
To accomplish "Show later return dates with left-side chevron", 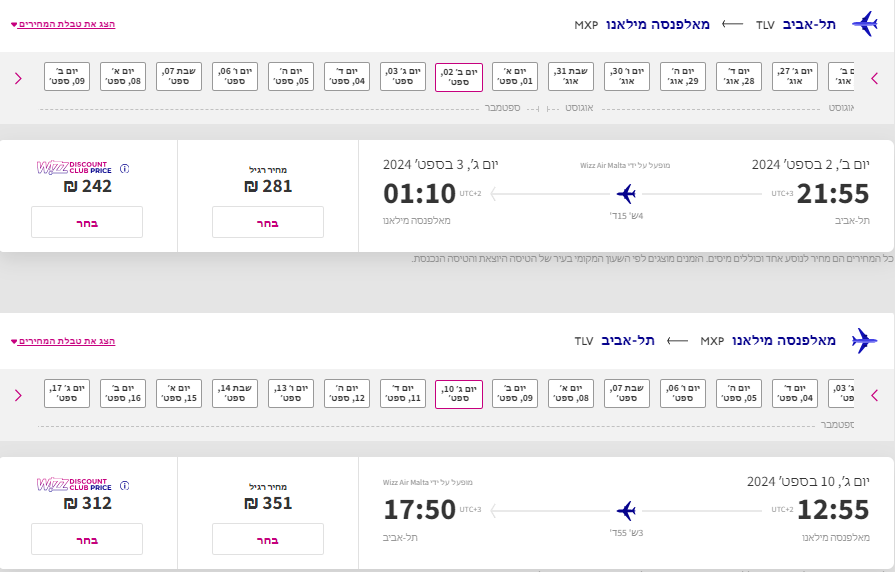I will coord(18,396).
